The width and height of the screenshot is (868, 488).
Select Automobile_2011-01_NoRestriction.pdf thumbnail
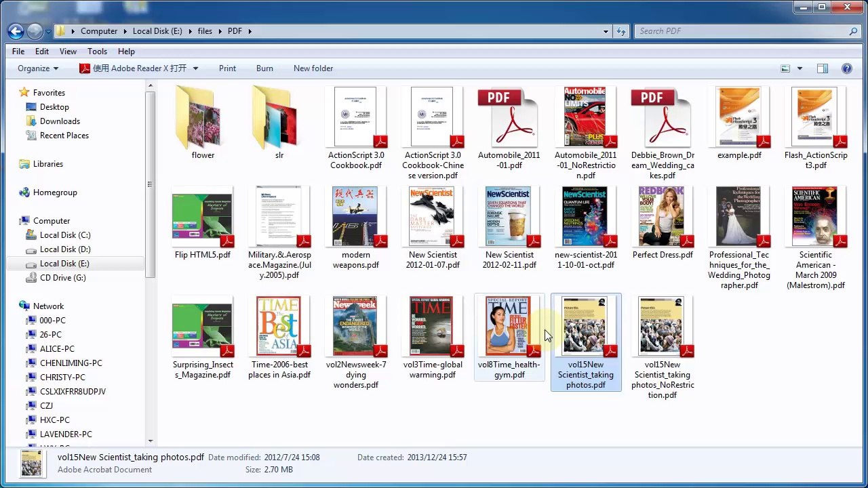(x=585, y=117)
